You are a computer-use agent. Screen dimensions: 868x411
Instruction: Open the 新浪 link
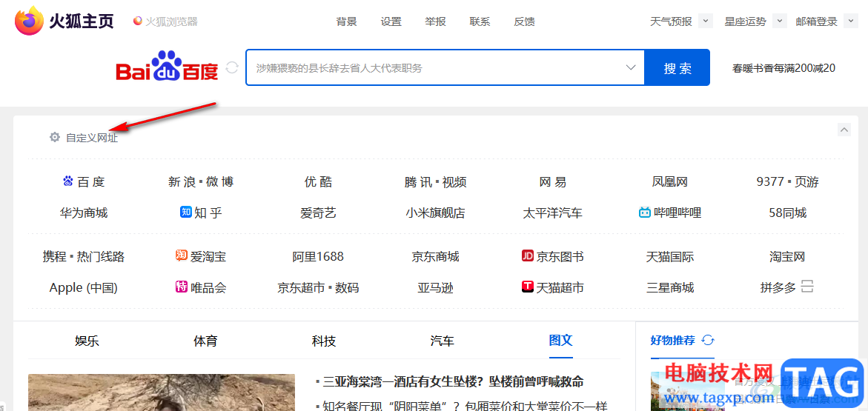pos(182,181)
